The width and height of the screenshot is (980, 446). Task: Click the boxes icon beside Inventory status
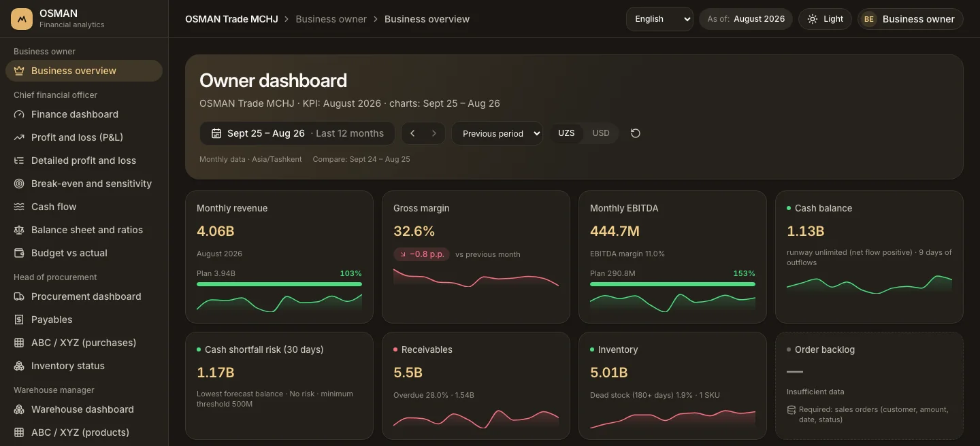pyautogui.click(x=19, y=366)
